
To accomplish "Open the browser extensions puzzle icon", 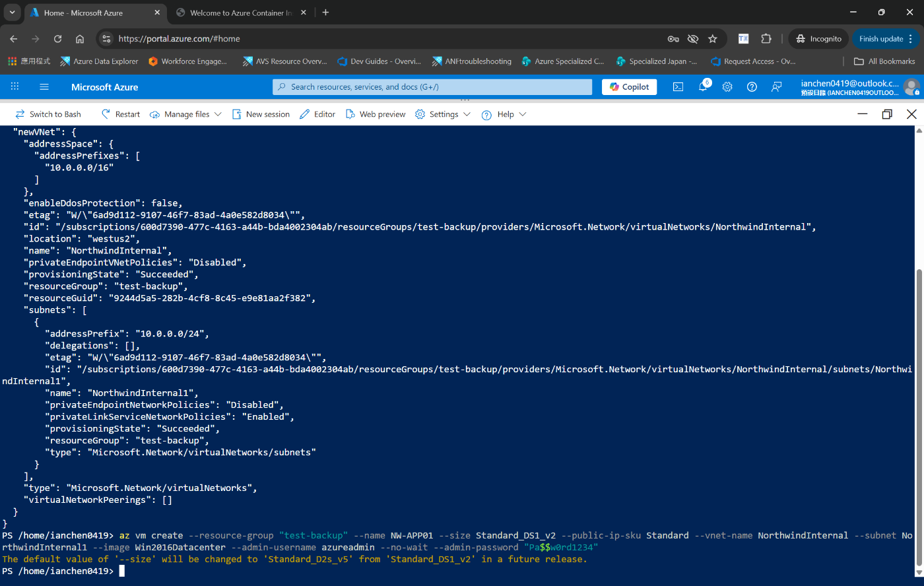I will point(766,39).
